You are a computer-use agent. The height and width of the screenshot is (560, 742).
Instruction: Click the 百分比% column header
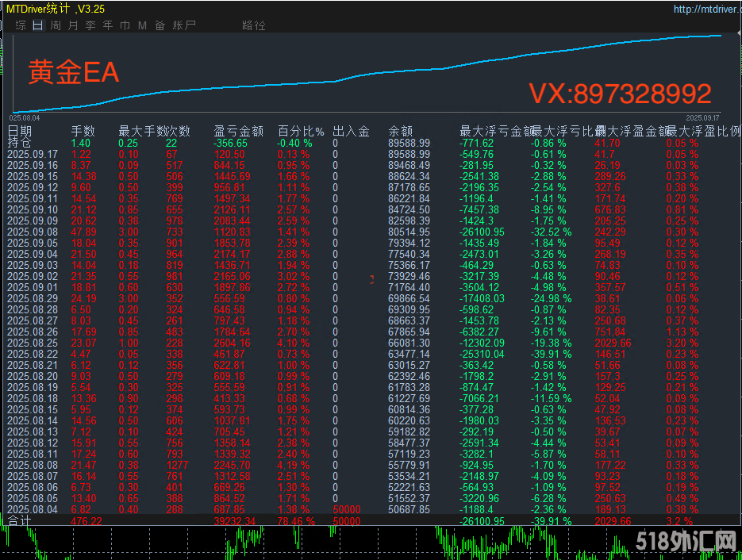(x=301, y=131)
